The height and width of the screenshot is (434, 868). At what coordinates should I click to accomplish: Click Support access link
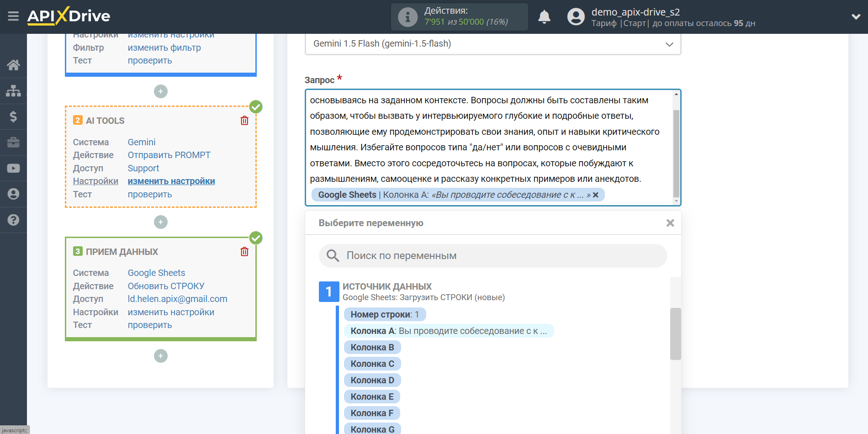click(143, 168)
